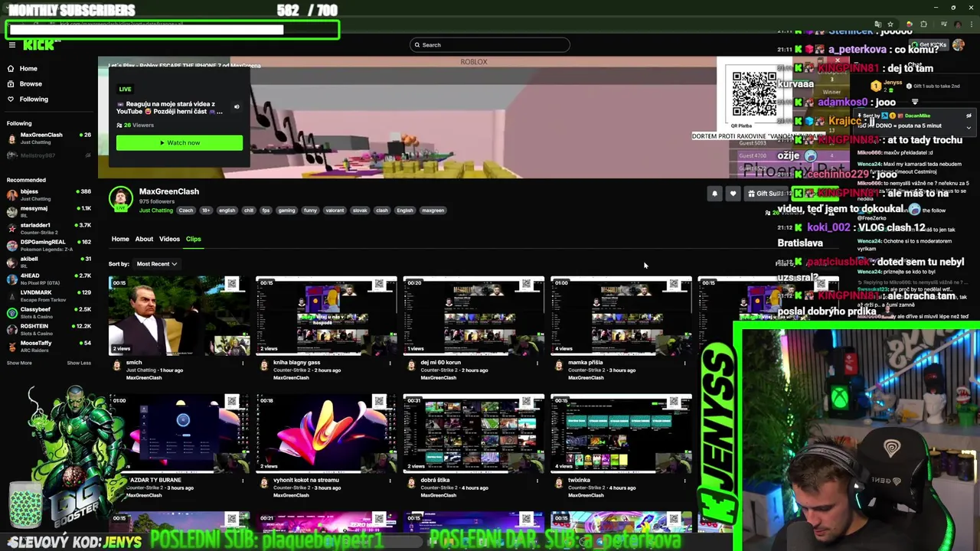Select the fps tag
980x551 pixels.
pos(266,210)
